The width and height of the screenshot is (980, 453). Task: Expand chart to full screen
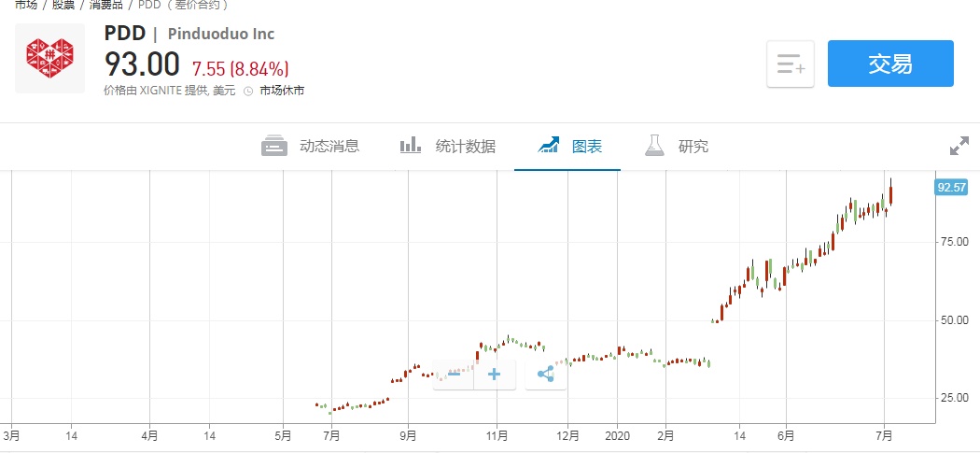[x=959, y=146]
